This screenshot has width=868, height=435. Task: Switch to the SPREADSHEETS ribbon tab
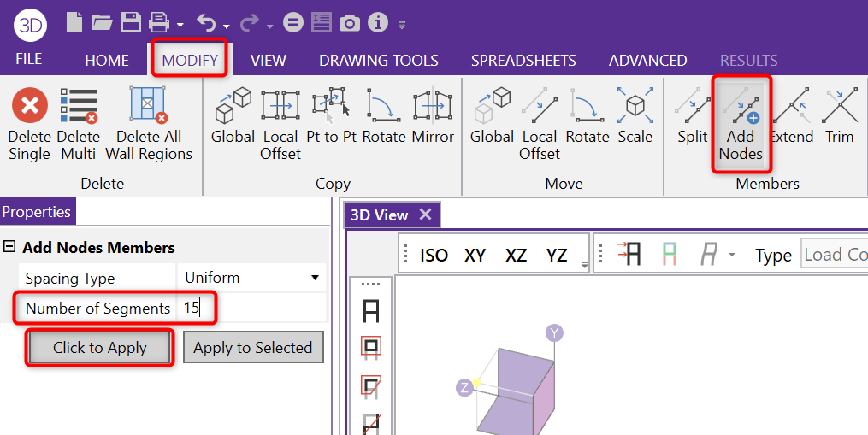click(523, 61)
